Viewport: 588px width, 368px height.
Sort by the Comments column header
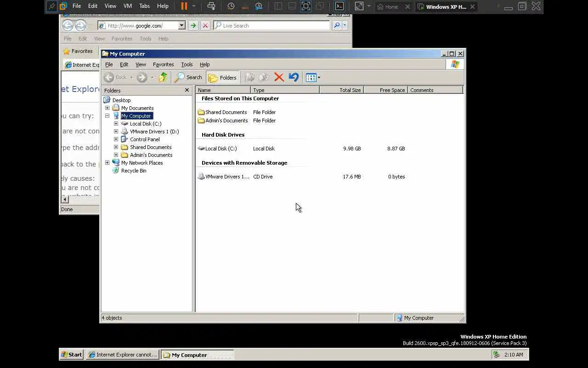[x=435, y=90]
